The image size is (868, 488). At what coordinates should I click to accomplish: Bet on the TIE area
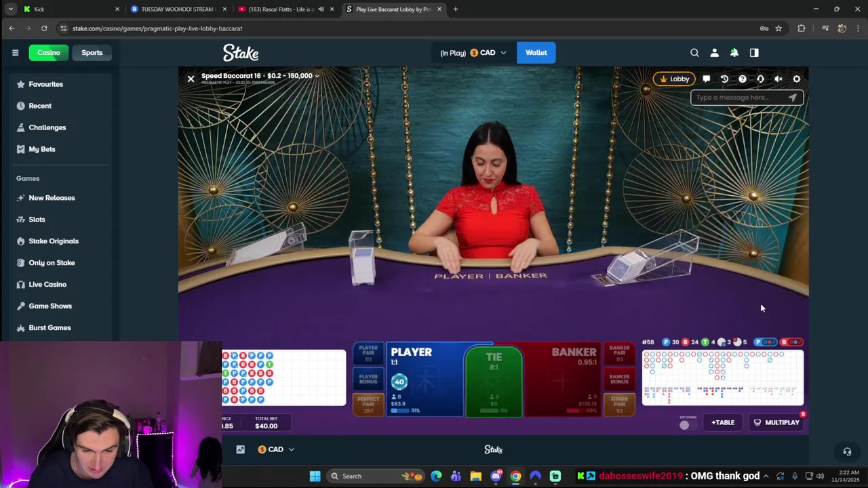point(494,381)
